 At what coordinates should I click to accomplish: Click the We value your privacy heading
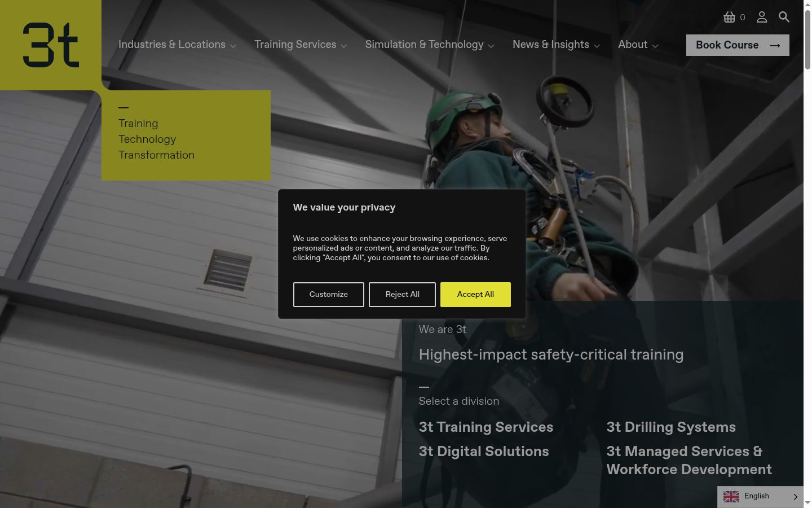[x=344, y=207]
